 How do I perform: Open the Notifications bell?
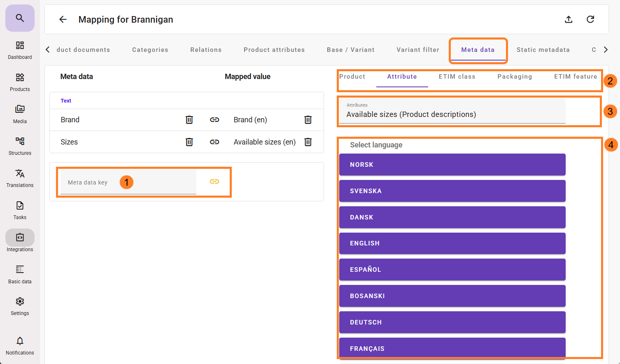(20, 345)
